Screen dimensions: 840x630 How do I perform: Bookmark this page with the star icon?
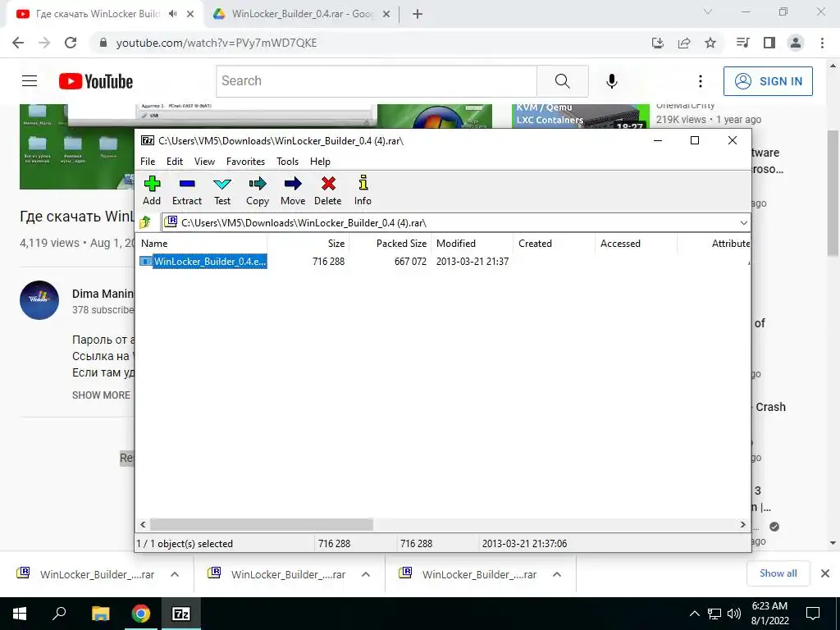pyautogui.click(x=710, y=43)
